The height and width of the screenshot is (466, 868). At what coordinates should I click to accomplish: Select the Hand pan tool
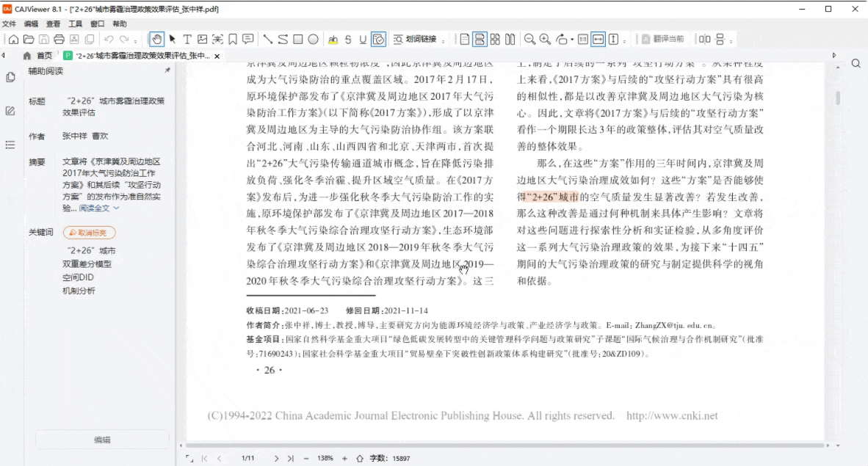click(156, 38)
